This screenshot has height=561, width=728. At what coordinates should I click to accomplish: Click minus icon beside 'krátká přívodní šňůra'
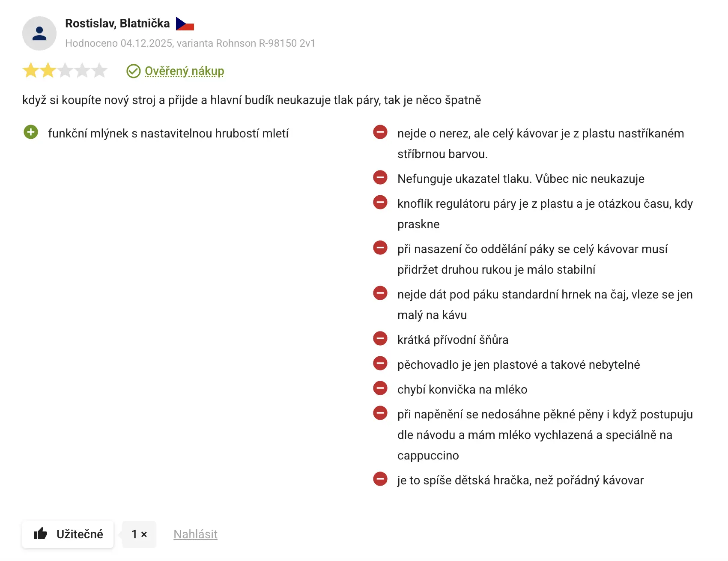pos(380,339)
